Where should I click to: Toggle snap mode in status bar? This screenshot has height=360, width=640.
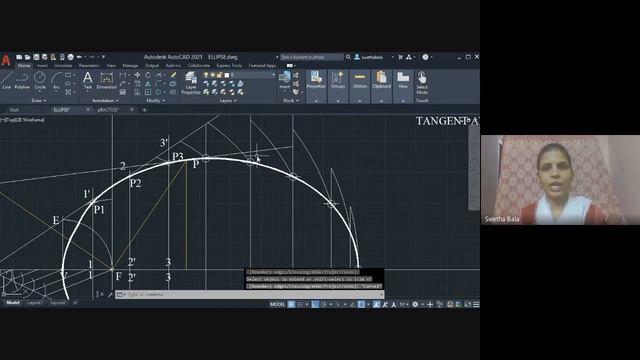click(x=300, y=304)
